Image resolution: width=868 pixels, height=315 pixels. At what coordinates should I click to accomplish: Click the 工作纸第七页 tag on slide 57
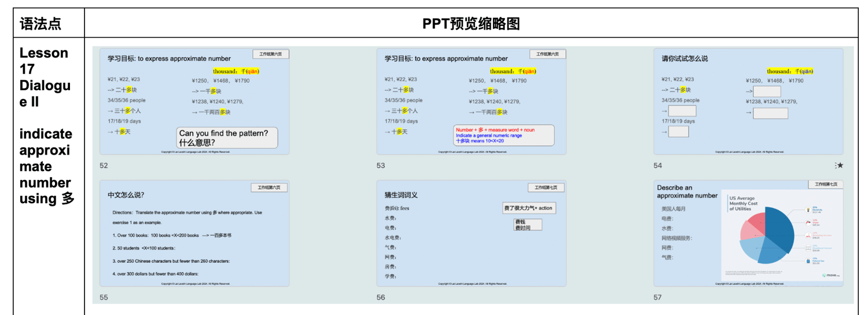(x=826, y=184)
